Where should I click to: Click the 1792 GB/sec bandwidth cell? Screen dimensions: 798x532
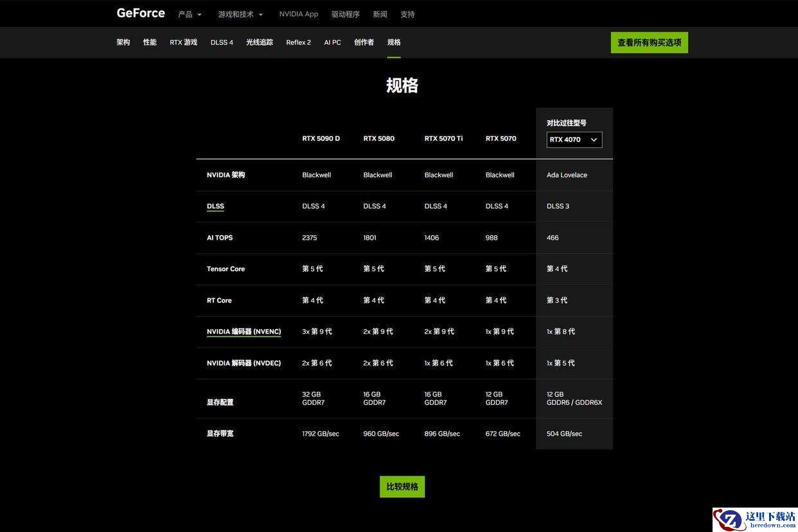(321, 434)
